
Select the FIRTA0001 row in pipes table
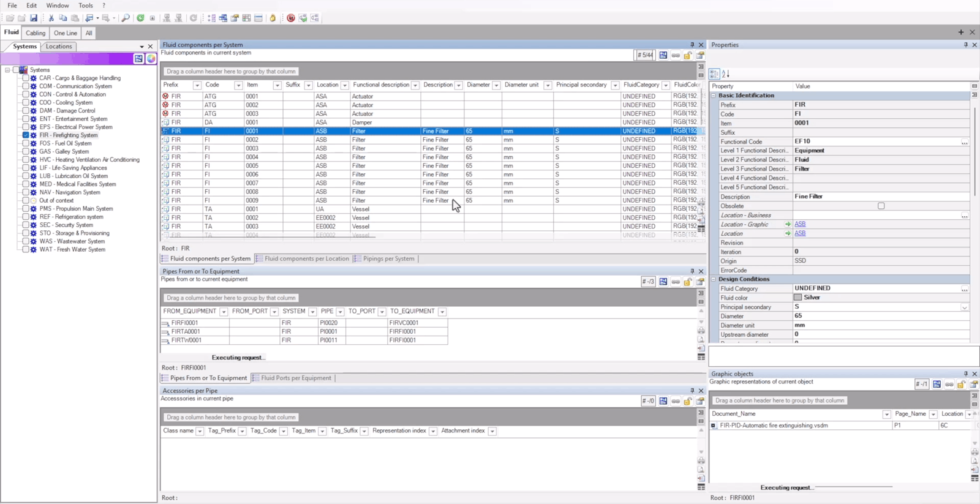(185, 332)
